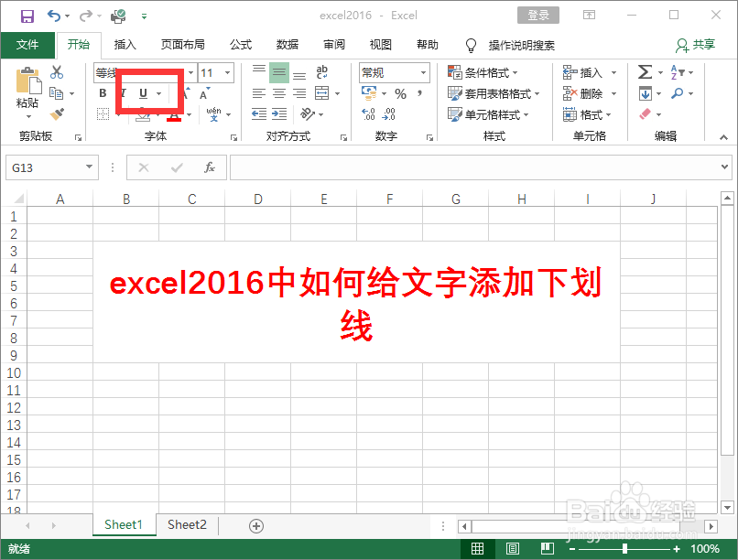Viewport: 738px width, 560px height.
Task: Undo the last action
Action: [54, 16]
